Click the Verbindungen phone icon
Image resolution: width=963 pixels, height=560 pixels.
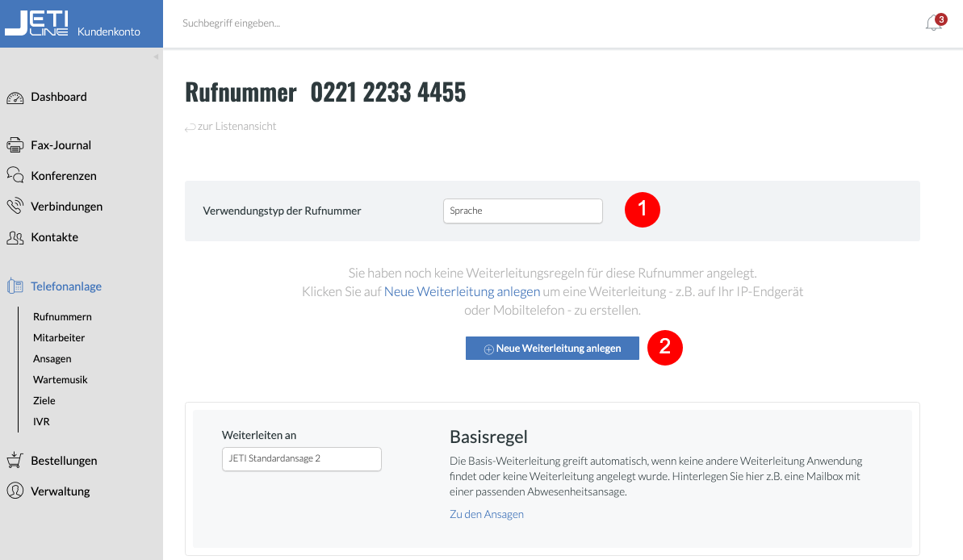[x=15, y=206]
